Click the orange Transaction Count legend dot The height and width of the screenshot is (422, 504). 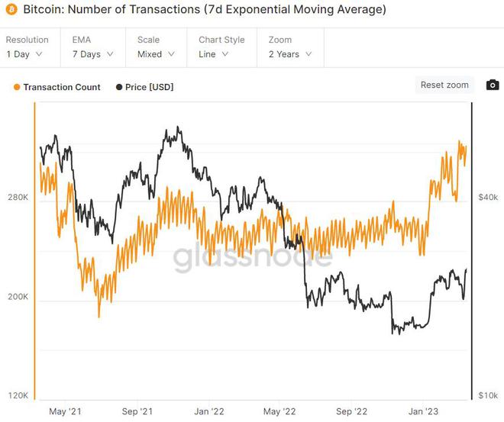pos(18,87)
